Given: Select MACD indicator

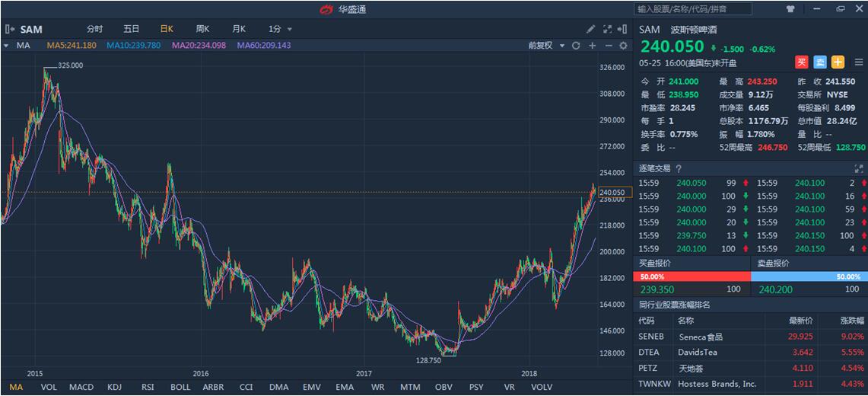Looking at the screenshot, I should (x=81, y=387).
